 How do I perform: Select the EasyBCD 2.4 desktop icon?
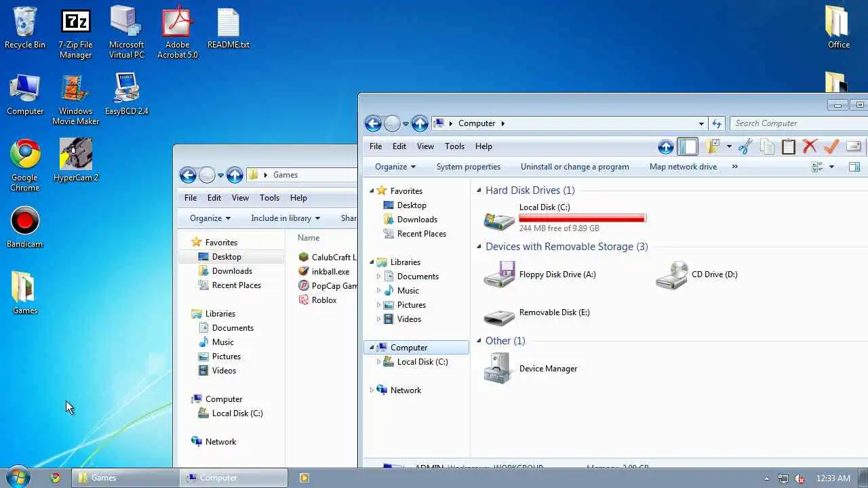[126, 94]
